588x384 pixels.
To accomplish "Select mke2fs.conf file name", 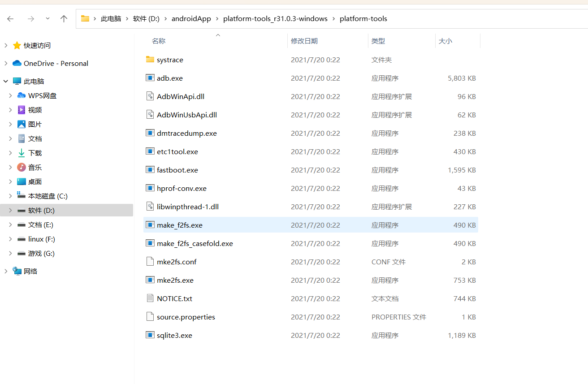I will tap(177, 262).
